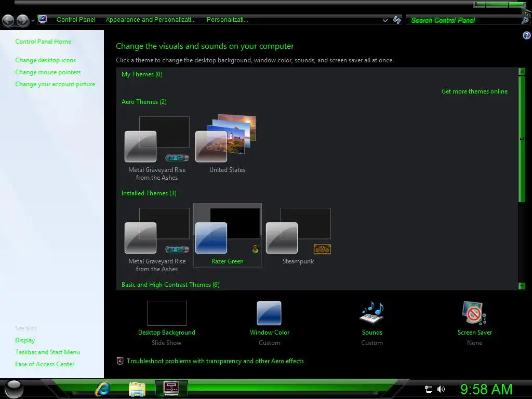Select Metal Graveyard theme under Aero Themes

157,148
